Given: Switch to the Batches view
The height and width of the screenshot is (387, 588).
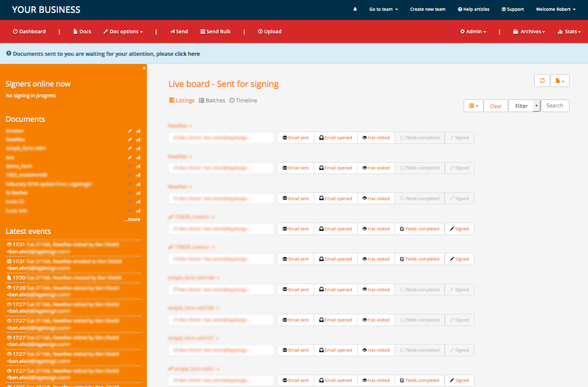Looking at the screenshot, I should point(212,100).
